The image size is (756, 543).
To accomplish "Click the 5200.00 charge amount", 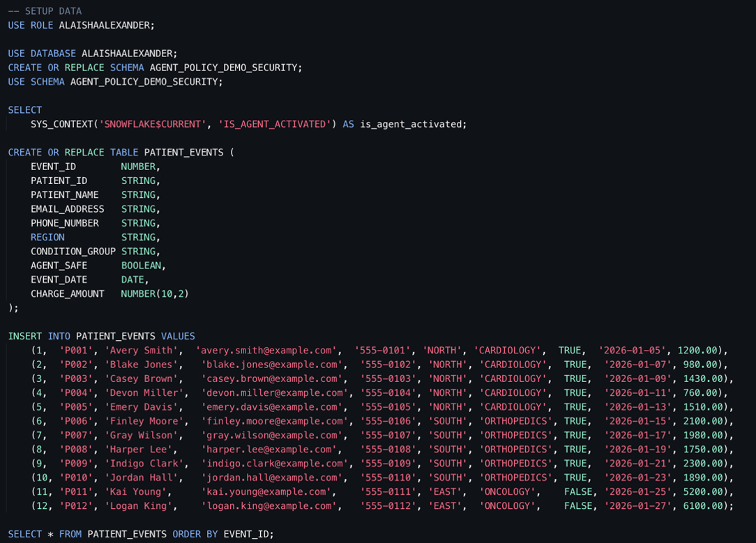I will tap(703, 492).
